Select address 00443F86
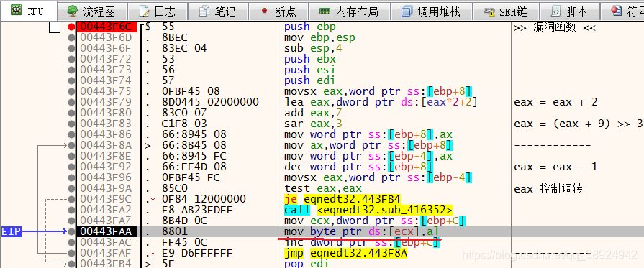 (106, 134)
